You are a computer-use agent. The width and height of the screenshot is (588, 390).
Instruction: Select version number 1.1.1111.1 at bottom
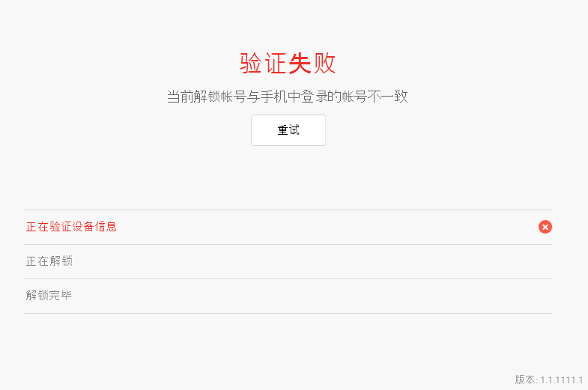[561, 380]
